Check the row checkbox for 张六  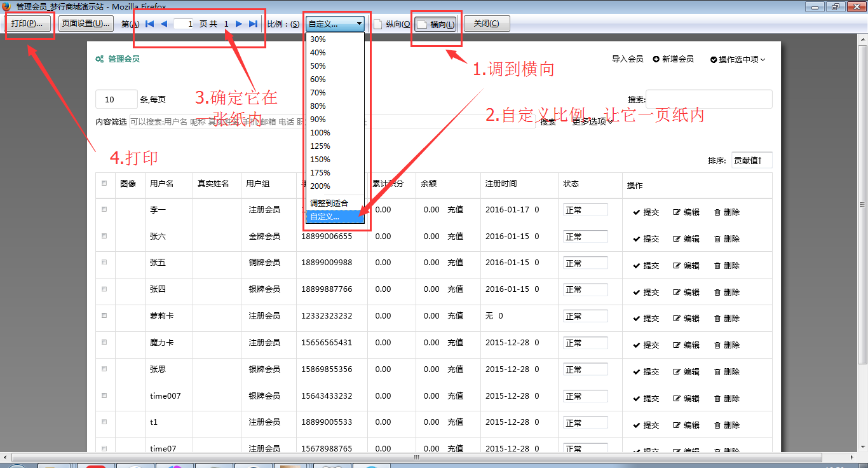click(105, 236)
